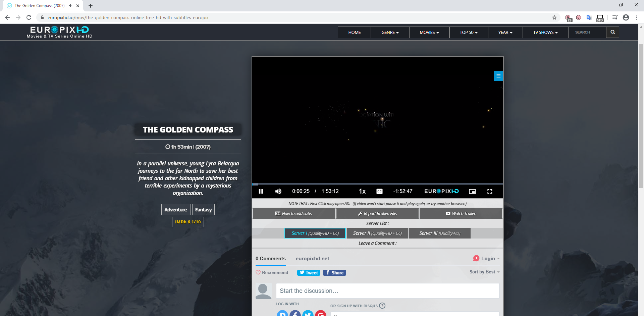Click the EuropixHD logo in the player controls
644x316 pixels.
coord(441,191)
